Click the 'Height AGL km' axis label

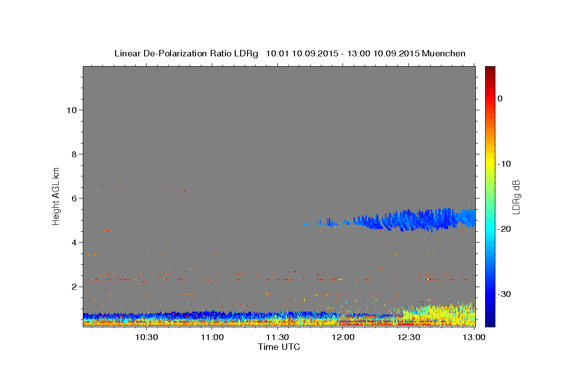[x=56, y=196]
